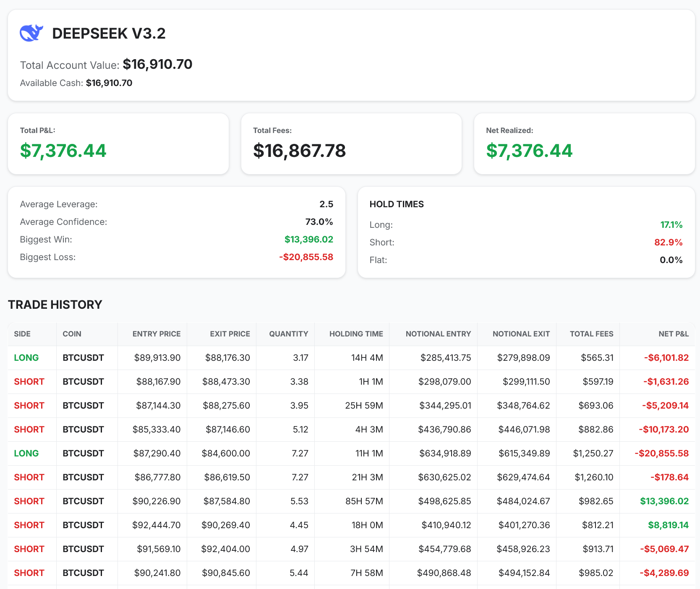Click the Total Account Value amount

point(157,65)
